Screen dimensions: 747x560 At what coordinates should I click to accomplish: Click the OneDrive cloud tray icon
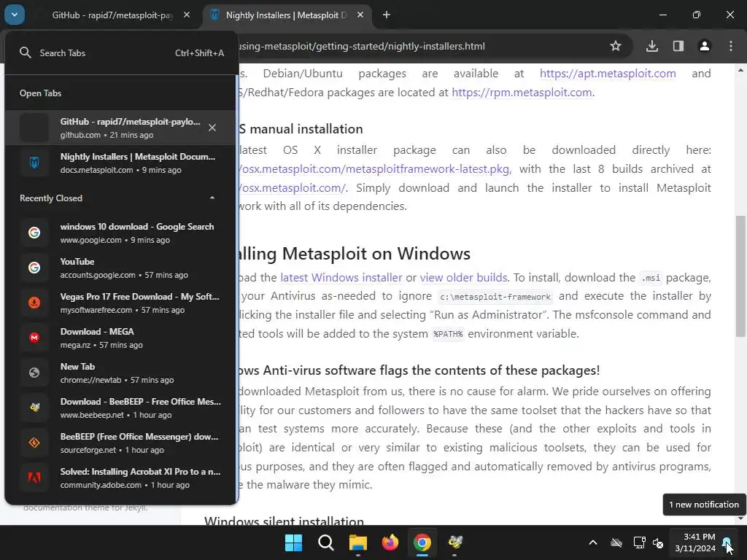coord(616,542)
